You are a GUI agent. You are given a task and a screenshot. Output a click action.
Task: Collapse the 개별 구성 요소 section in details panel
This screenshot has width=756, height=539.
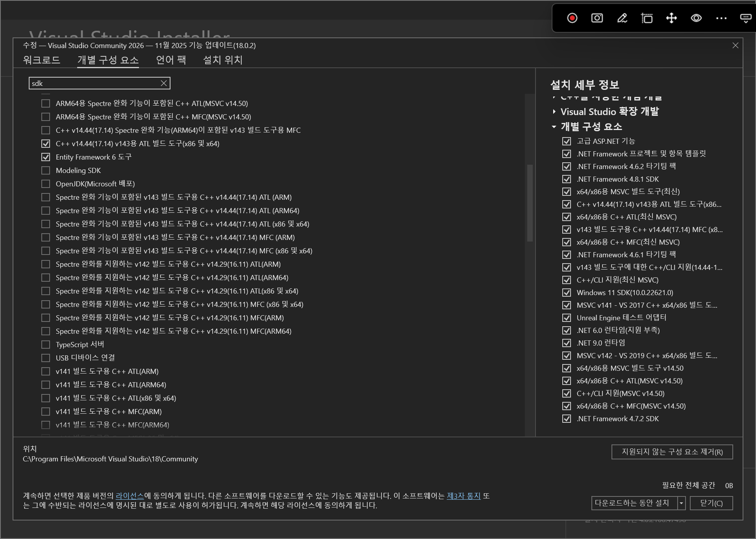(554, 126)
